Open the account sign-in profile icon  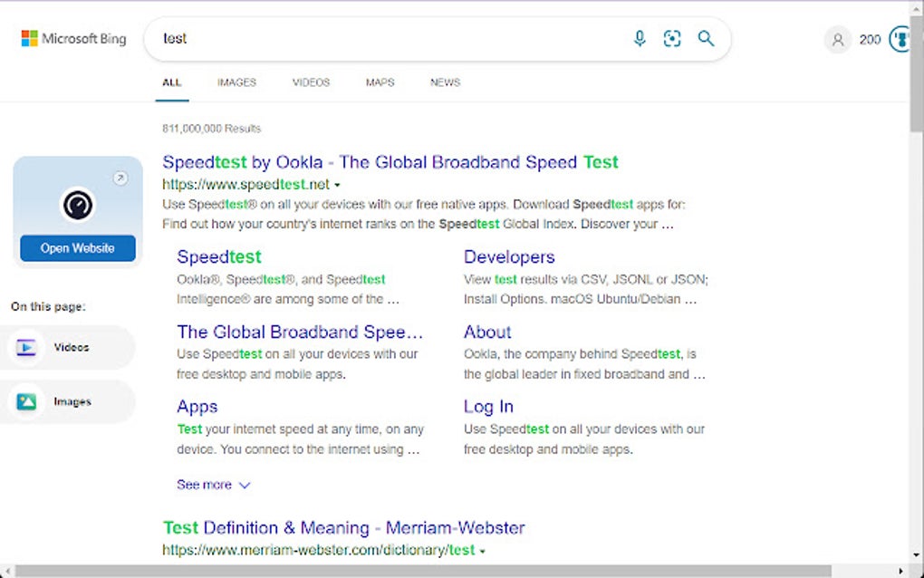point(836,40)
